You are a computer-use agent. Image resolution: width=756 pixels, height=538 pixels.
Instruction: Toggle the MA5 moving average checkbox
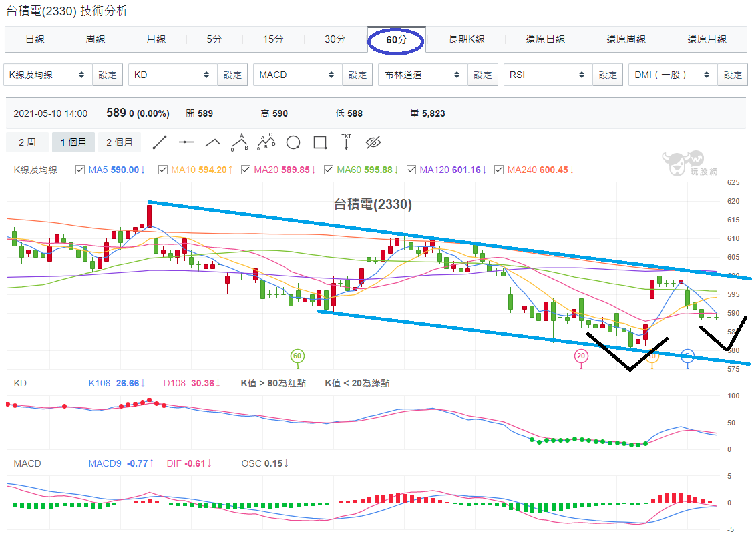[x=80, y=170]
